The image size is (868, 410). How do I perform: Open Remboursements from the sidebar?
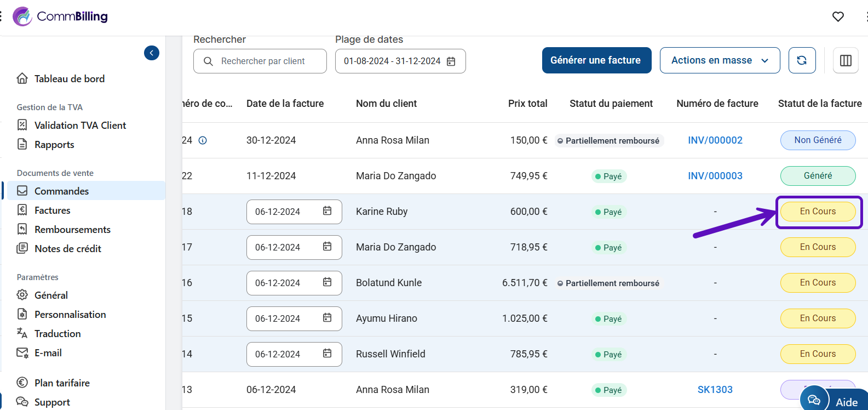(x=72, y=230)
